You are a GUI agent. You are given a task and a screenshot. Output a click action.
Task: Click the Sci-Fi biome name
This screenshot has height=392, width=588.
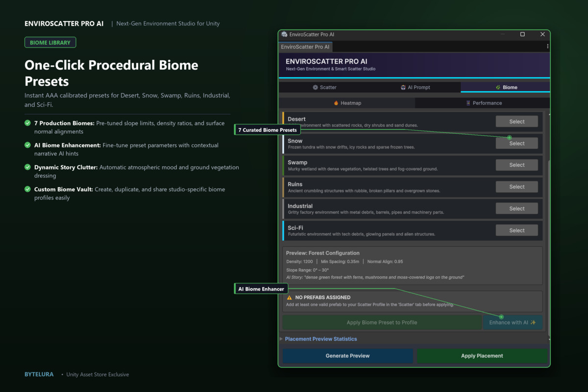point(295,228)
